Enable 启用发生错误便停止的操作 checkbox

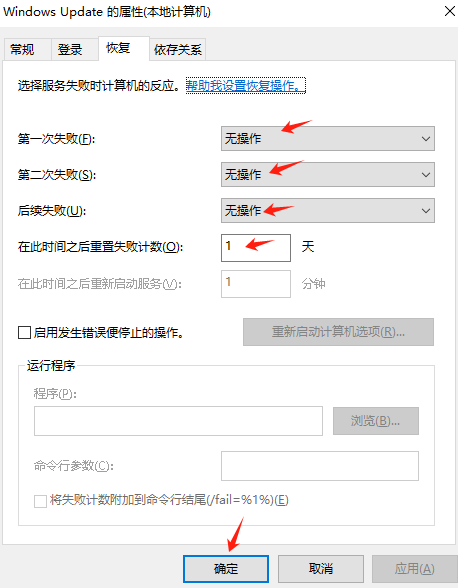point(24,332)
